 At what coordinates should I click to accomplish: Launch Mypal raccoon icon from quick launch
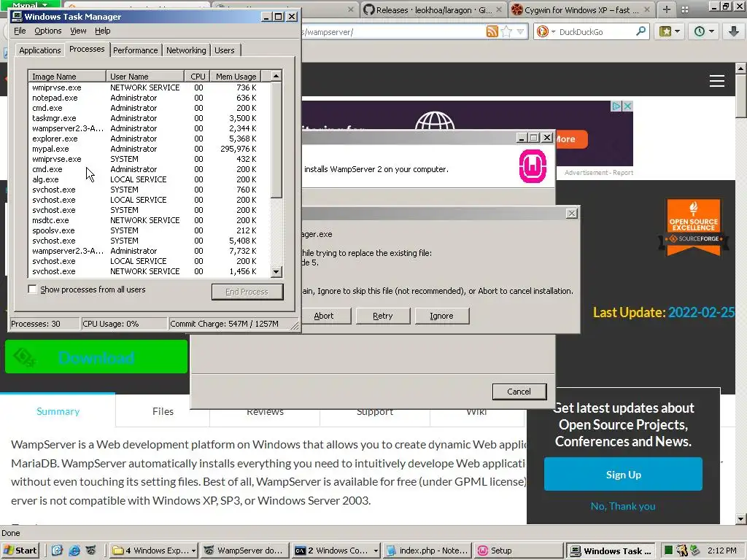(91, 551)
